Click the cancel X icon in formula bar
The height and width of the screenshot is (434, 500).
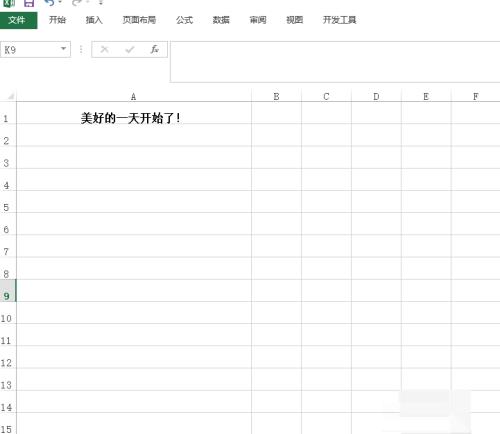[x=104, y=49]
